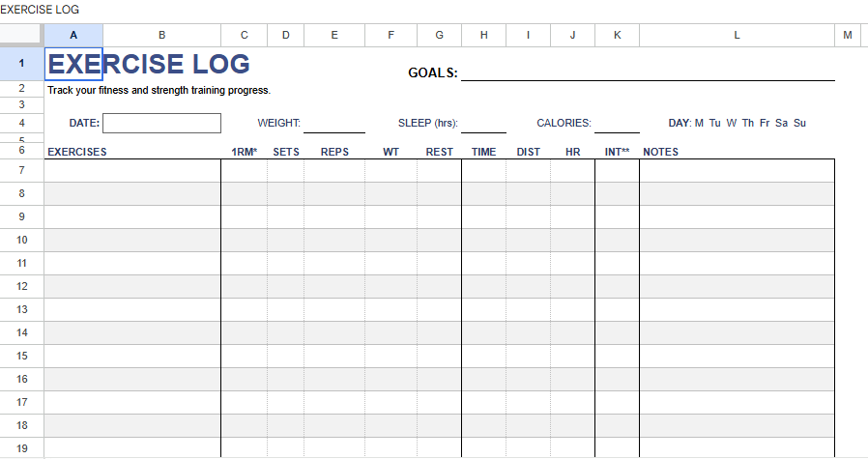
Task: Select row 1 header
Action: click(x=21, y=64)
